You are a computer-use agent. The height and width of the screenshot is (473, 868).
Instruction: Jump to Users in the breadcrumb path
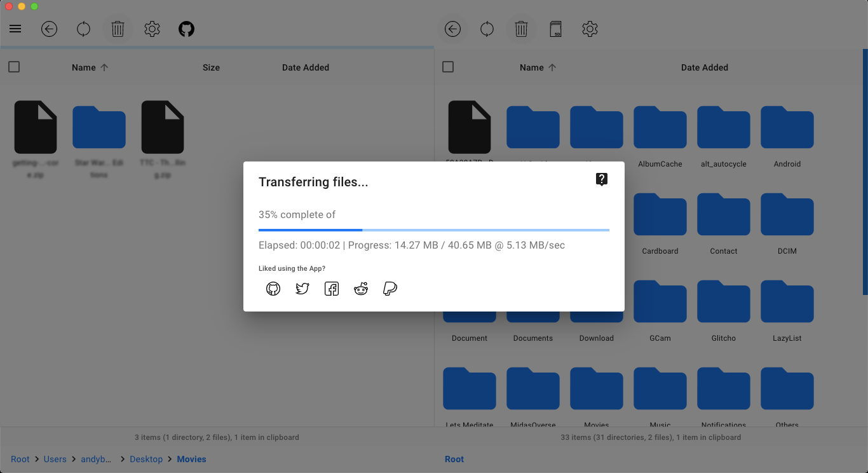55,459
